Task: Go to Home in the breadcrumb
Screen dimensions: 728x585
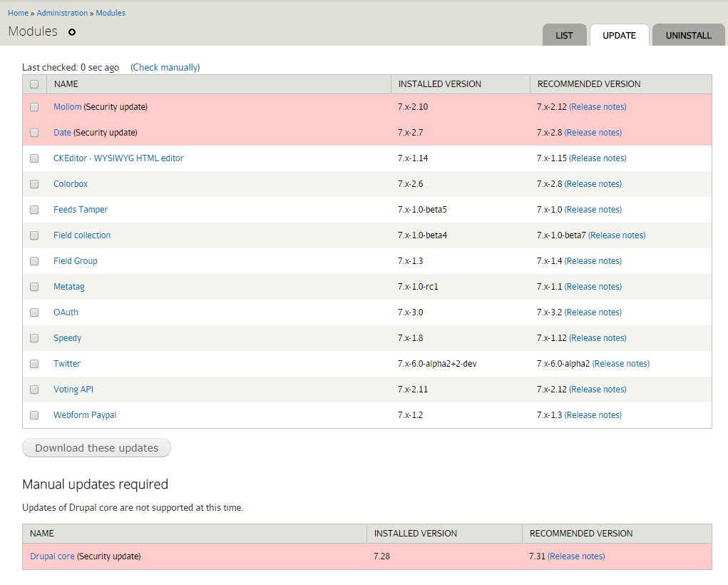Action: [18, 13]
